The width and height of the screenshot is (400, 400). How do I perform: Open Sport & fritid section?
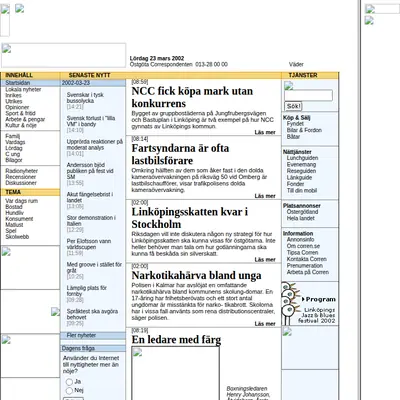tap(20, 113)
